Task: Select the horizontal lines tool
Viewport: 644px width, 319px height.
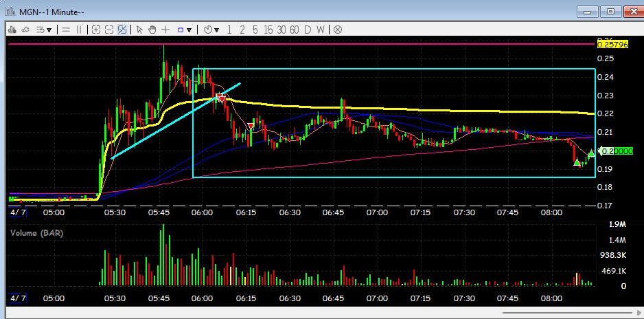Action: [66, 30]
